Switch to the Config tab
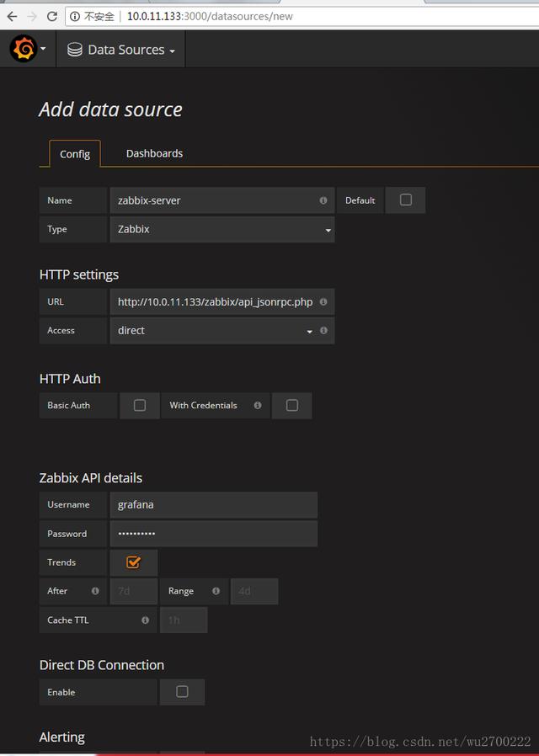Screen dimensions: 539x756 tap(75, 154)
